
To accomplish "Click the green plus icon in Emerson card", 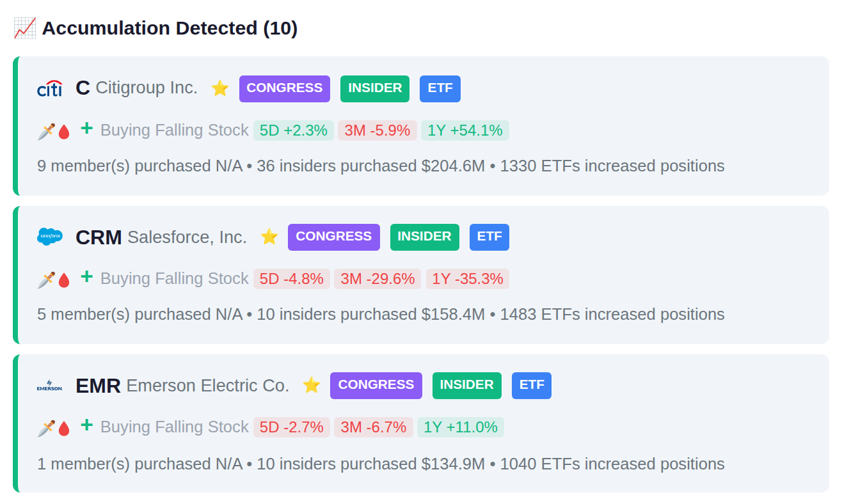I will point(87,425).
